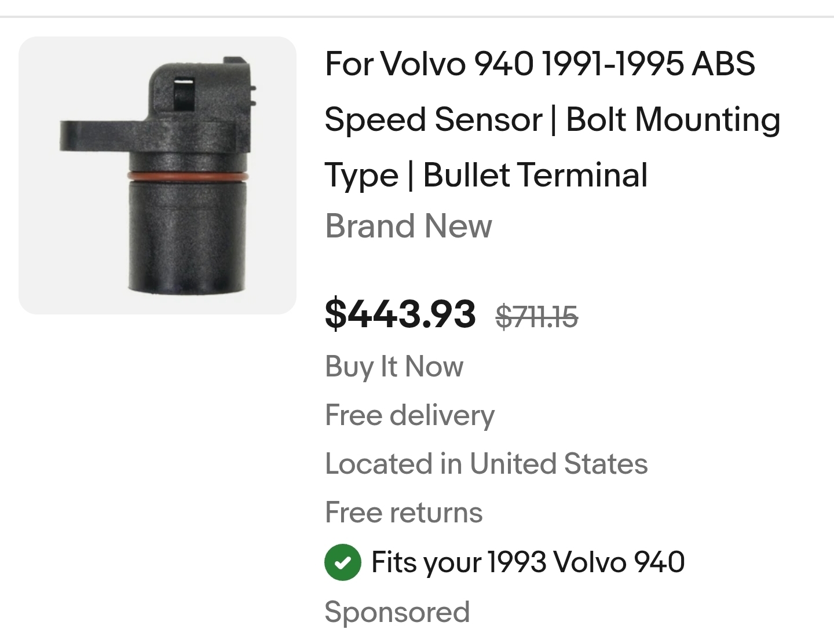The image size is (834, 644).
Task: Select the 'Buy It Now' label
Action: coord(394,366)
